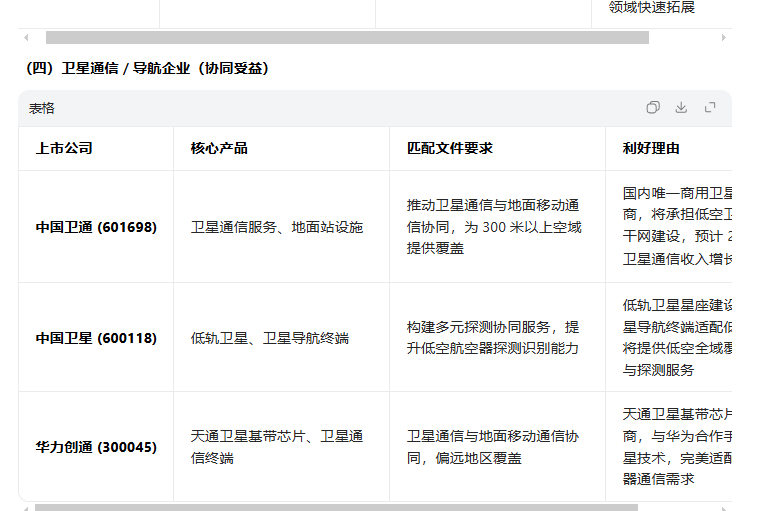Click left arrow of upper horizontal scrollbar

click(26, 37)
